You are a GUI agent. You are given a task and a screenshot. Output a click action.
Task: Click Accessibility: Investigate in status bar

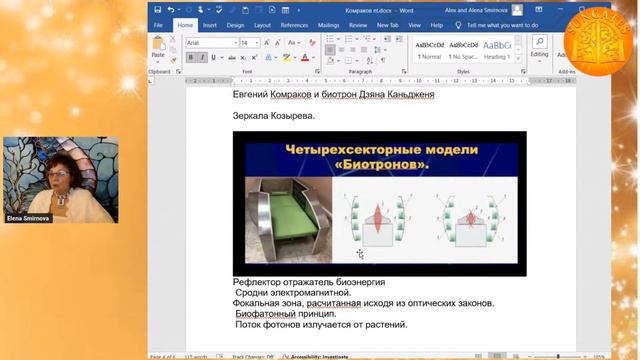316,357
